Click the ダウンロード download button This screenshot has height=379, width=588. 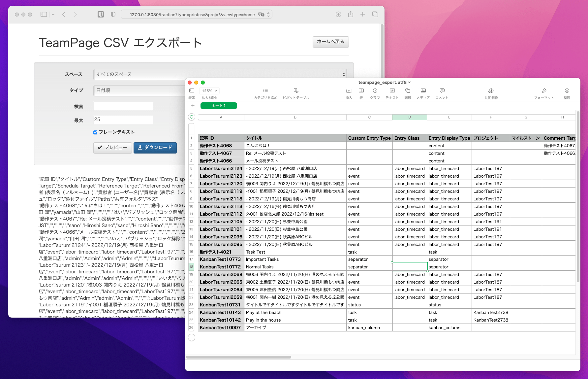click(x=155, y=148)
